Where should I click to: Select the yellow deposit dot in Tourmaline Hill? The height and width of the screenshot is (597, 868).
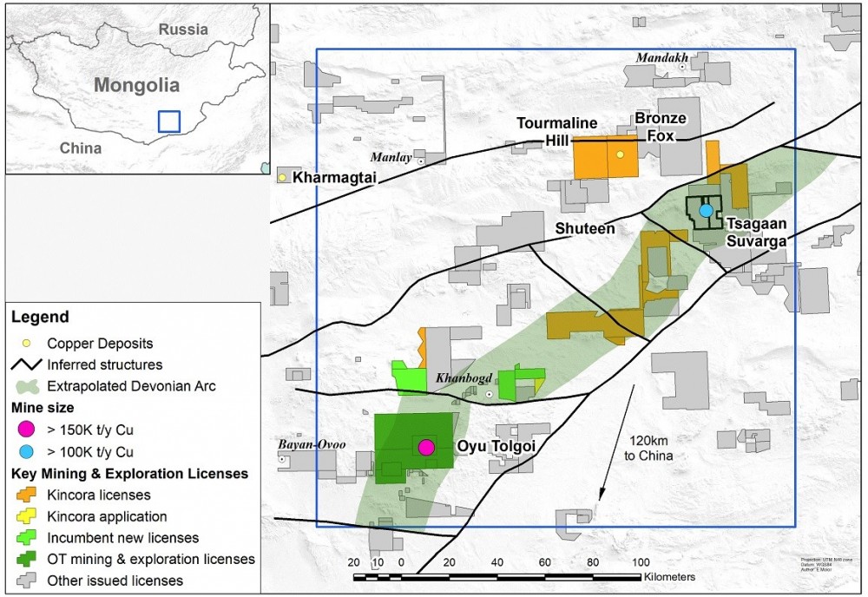tap(620, 154)
